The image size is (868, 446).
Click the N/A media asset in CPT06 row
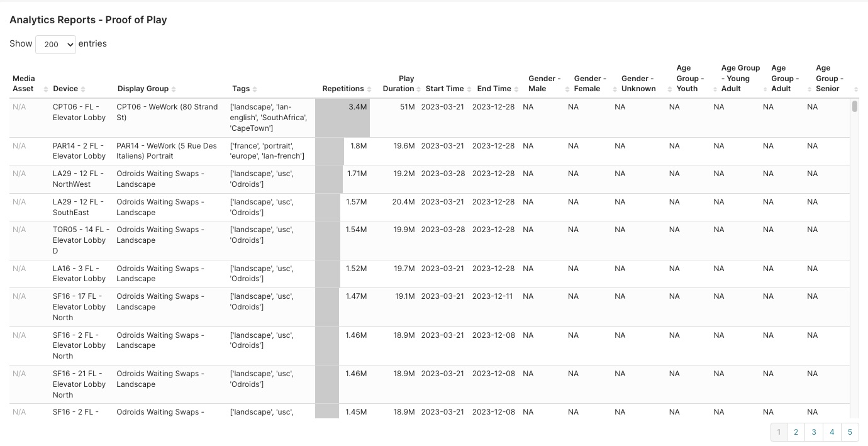(19, 107)
